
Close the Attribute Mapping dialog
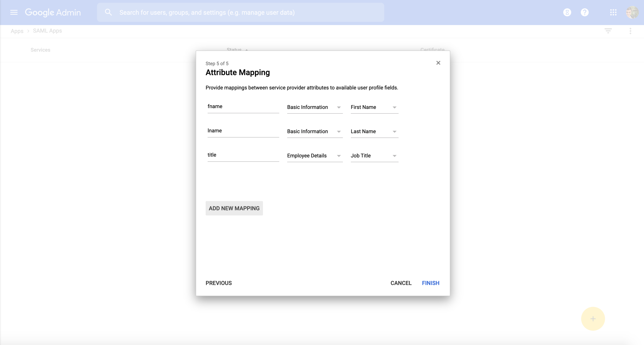pyautogui.click(x=438, y=63)
